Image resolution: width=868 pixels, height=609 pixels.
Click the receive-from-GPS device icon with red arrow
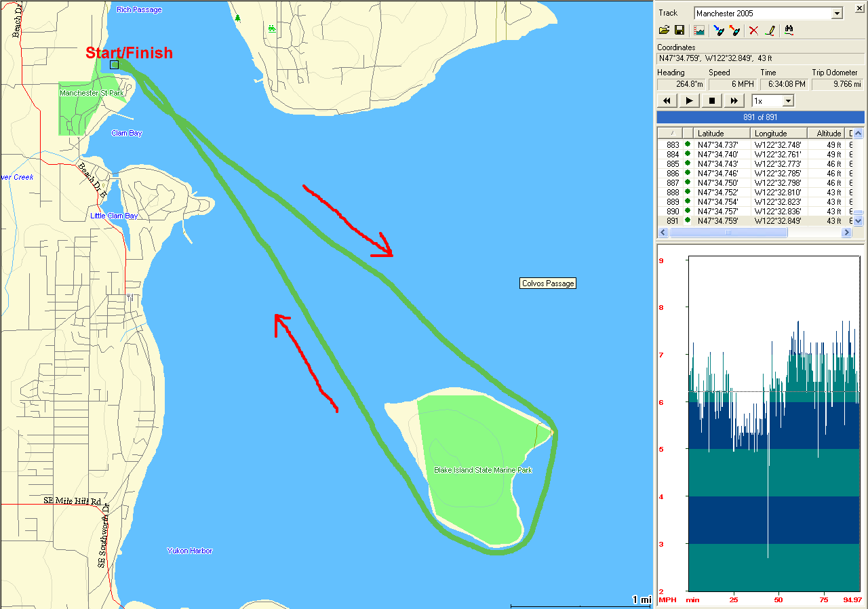pyautogui.click(x=734, y=31)
